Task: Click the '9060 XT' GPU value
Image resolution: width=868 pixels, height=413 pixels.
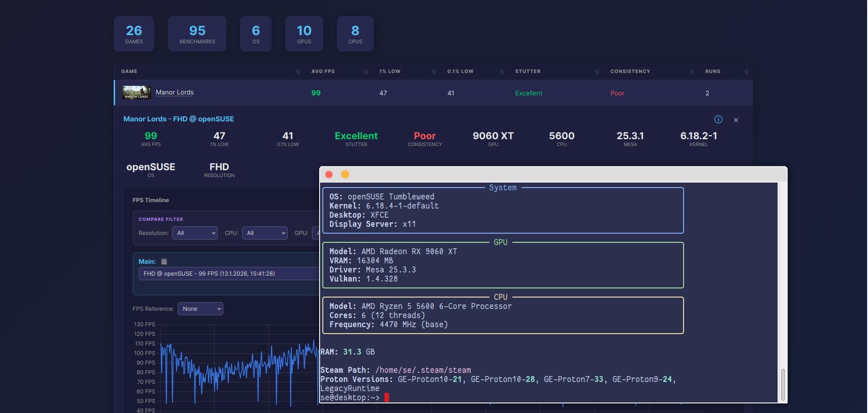Action: tap(493, 136)
